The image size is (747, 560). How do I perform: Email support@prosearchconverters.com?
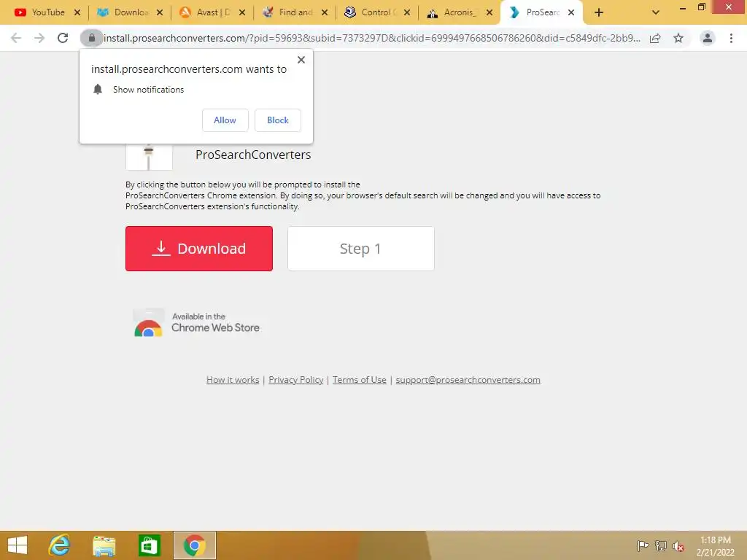pos(468,379)
